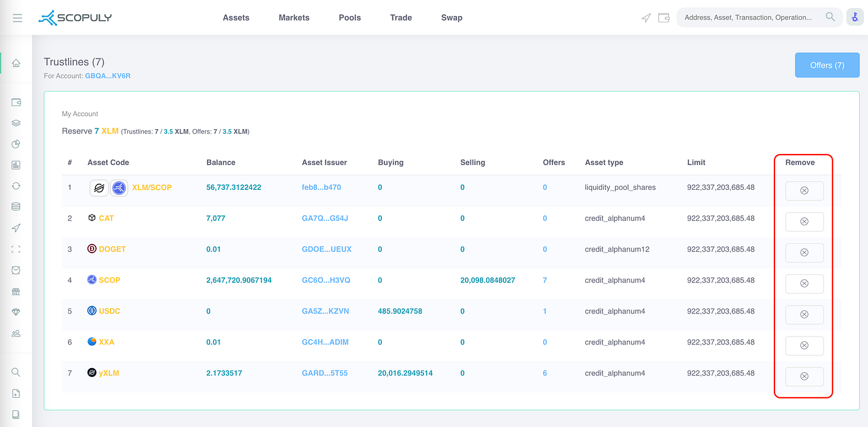This screenshot has height=427, width=868.
Task: Remove the SCOP trustline
Action: coord(804,284)
